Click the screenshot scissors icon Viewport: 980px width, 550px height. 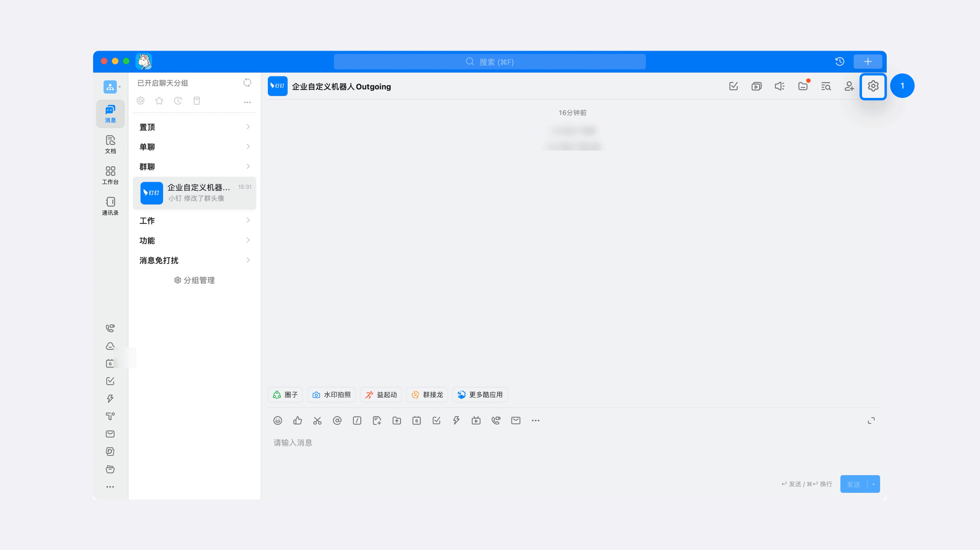pos(317,420)
